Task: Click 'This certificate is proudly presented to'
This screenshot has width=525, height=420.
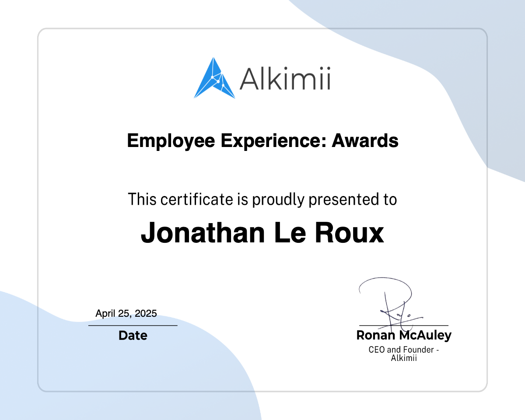Action: [262, 199]
